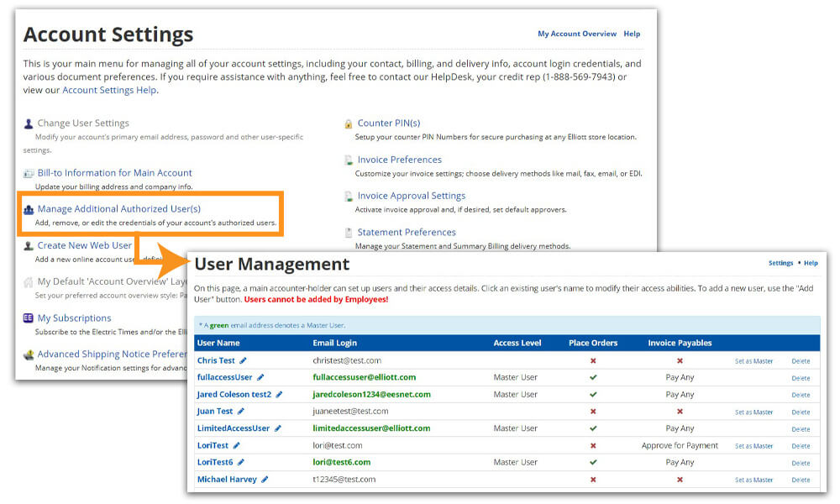Screen dimensions: 840x504
Task: Open Settings in the User Management header
Action: coord(781,262)
